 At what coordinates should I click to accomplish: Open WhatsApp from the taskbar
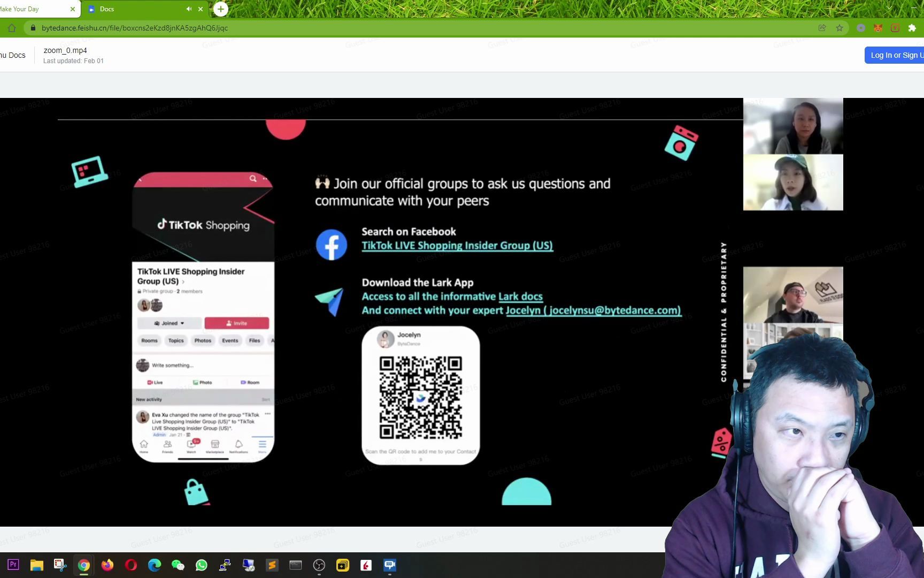(x=202, y=565)
